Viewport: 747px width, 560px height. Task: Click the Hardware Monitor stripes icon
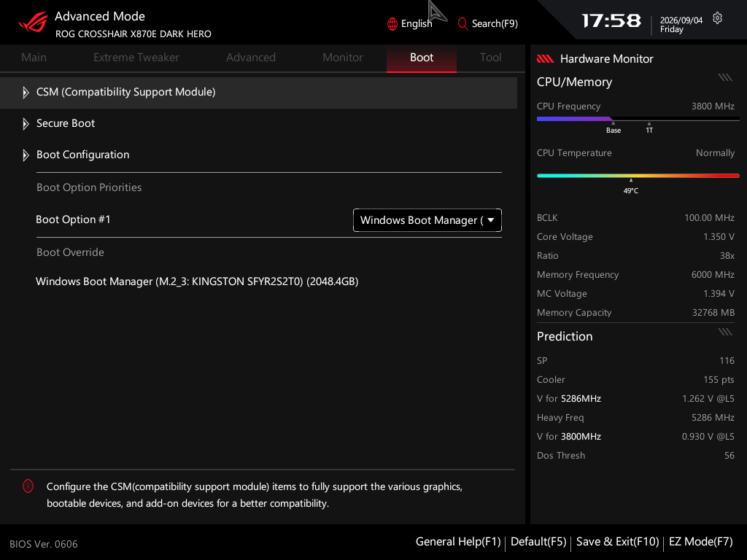(546, 59)
